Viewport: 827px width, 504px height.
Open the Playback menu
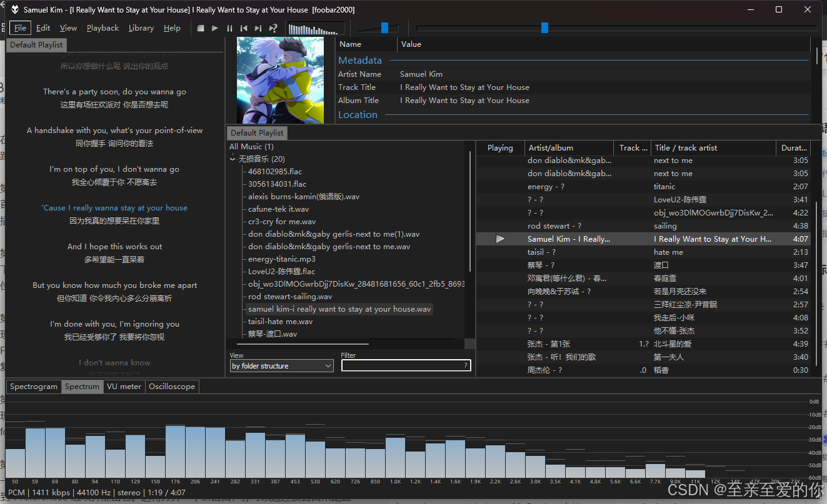point(103,27)
